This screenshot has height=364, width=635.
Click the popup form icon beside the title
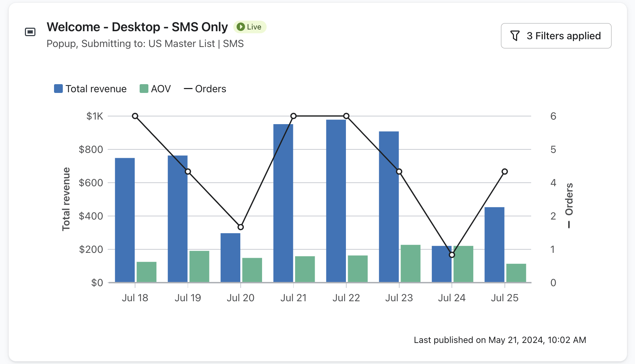click(x=31, y=32)
